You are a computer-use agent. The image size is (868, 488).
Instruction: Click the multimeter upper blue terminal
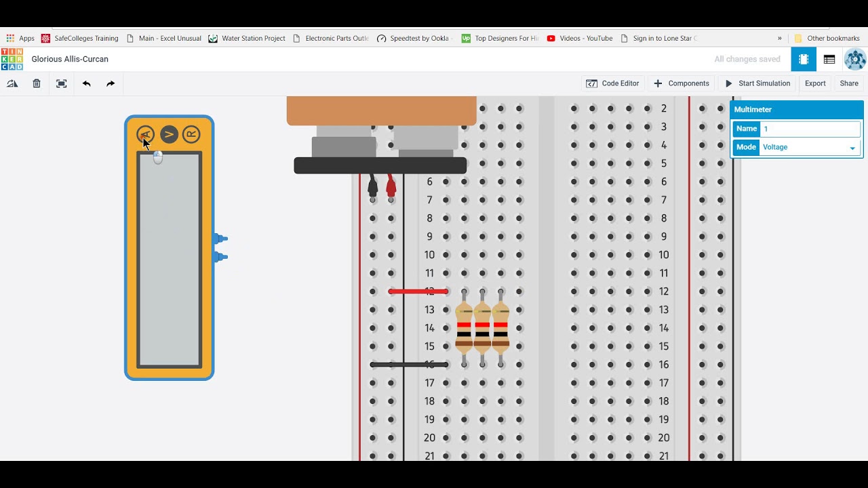tap(220, 239)
